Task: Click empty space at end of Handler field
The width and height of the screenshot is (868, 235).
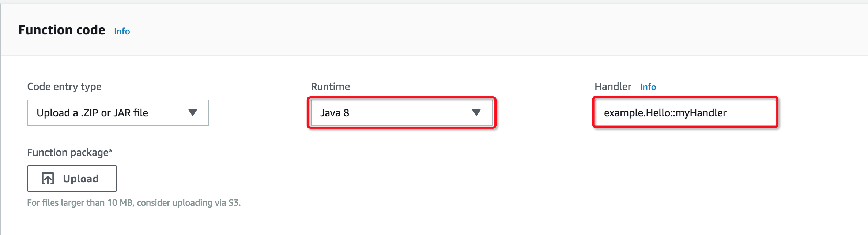Action: pos(751,113)
